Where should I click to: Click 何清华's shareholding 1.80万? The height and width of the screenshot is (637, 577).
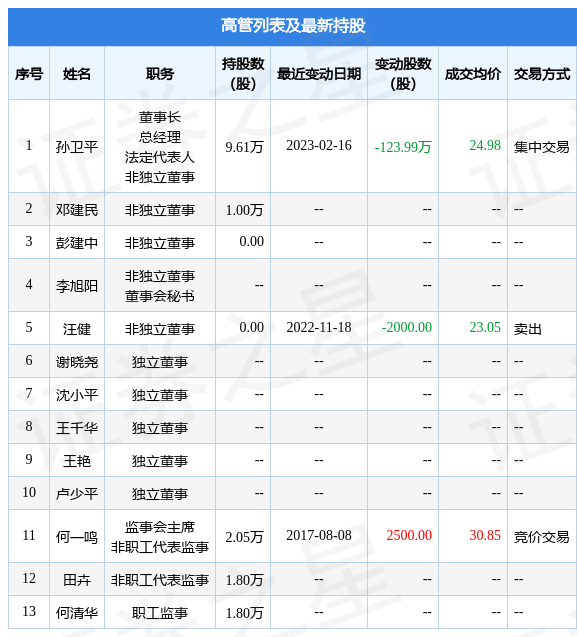(x=244, y=613)
